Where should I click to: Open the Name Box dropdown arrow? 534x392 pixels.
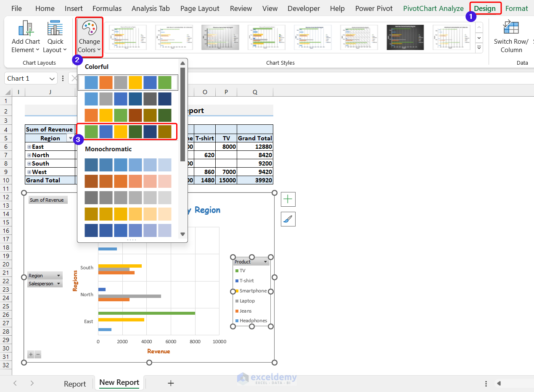(52, 79)
